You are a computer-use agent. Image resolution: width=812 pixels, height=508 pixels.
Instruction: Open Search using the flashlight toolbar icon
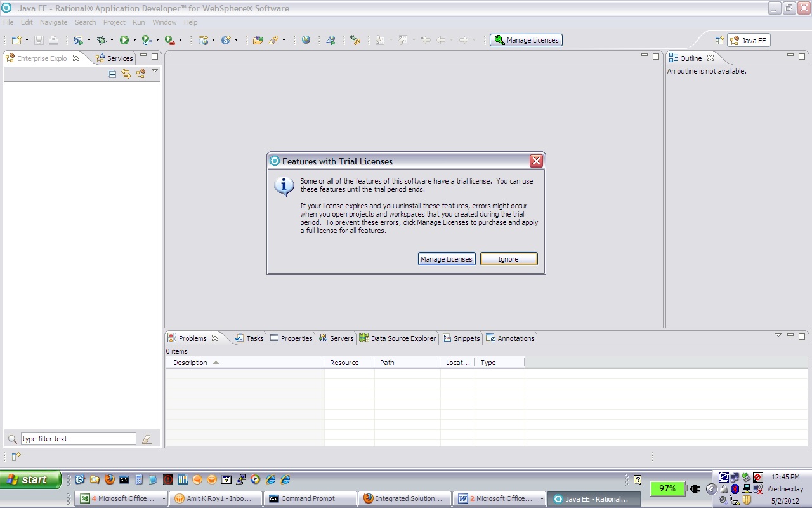click(274, 40)
